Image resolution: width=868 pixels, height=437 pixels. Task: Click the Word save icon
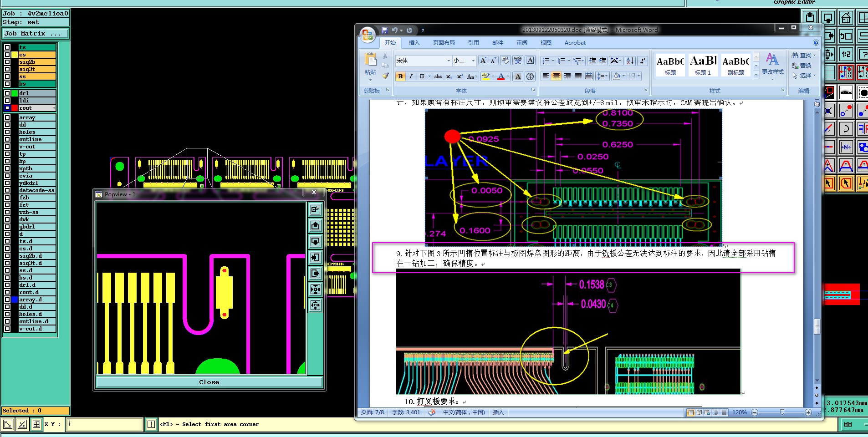[384, 30]
